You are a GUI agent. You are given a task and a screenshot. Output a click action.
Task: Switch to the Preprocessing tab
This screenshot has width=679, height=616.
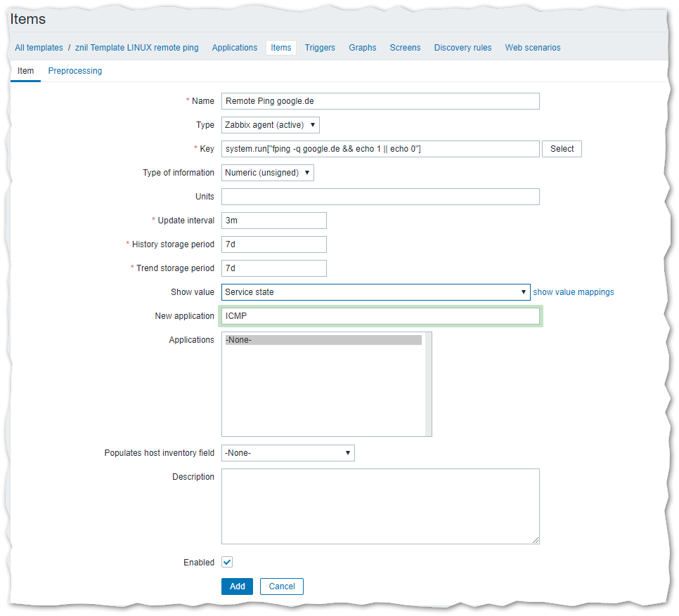(x=75, y=71)
